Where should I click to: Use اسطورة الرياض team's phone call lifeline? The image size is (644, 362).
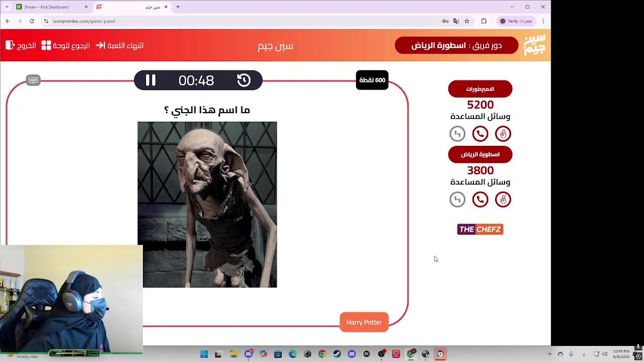[x=480, y=200]
